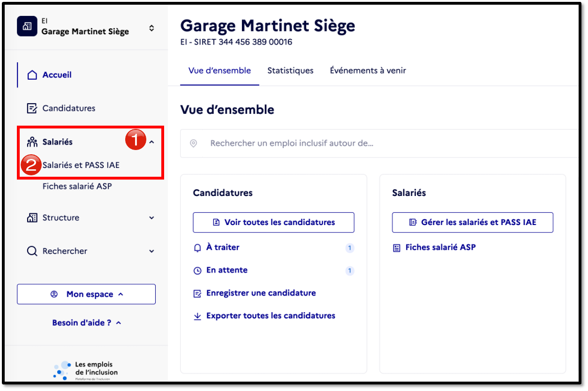Open Salariés et PASS IAE submenu item
This screenshot has width=588, height=391.
click(81, 165)
